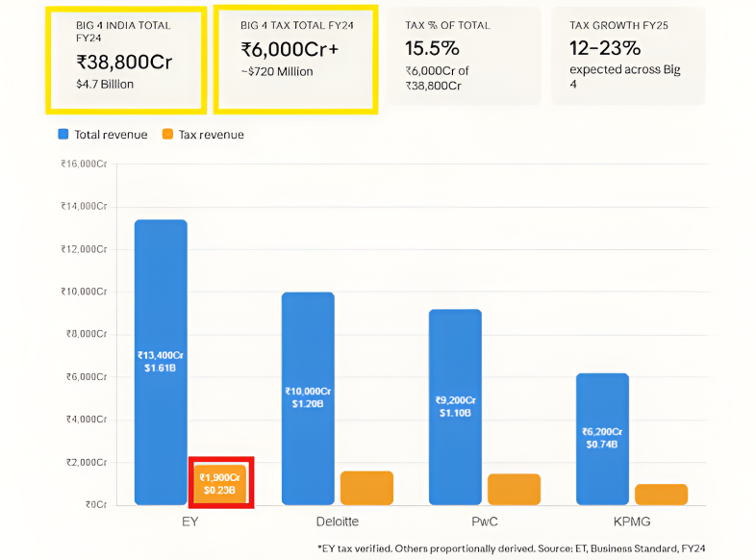
Task: Click EY's orange ₹1,900Cr tax bar
Action: click(220, 482)
